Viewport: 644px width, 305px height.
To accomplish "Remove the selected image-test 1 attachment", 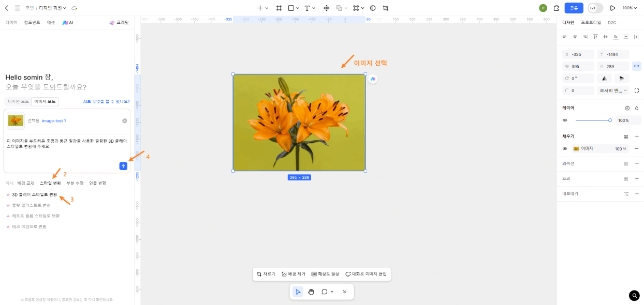I will pyautogui.click(x=124, y=120).
